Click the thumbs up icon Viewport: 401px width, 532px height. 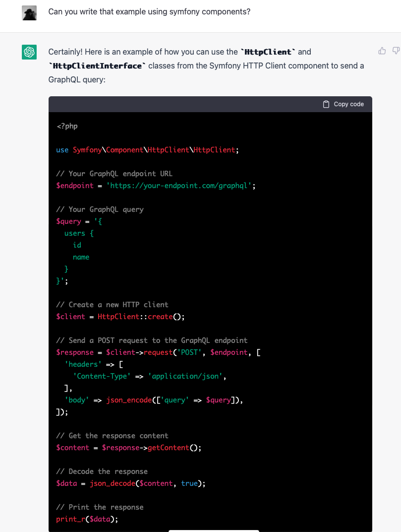point(382,51)
